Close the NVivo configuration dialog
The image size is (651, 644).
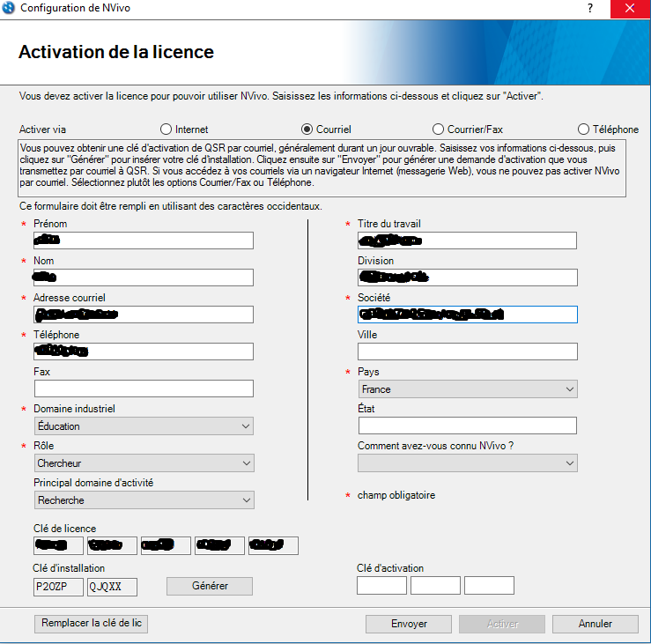click(x=630, y=8)
